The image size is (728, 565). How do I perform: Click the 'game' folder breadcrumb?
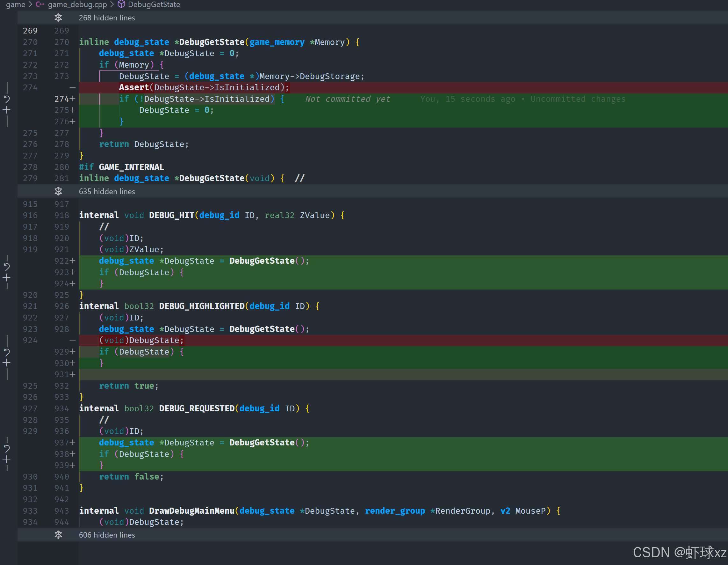coord(15,4)
